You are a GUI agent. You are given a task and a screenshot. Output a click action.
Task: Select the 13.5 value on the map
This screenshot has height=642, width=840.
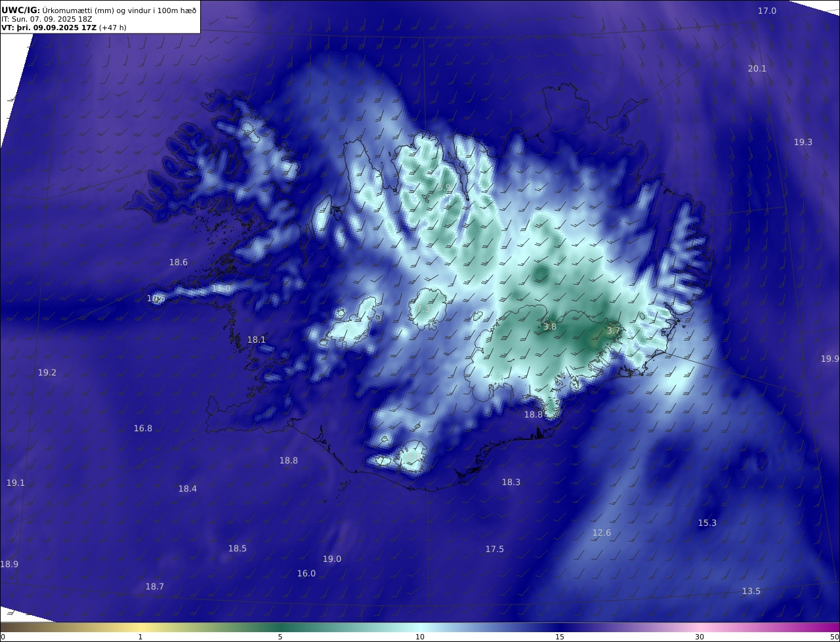pyautogui.click(x=751, y=591)
